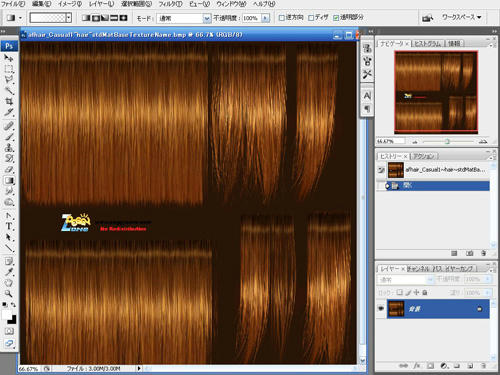Expand the Workspace (ワークスペース) menu
This screenshot has width=500, height=375.
[x=462, y=17]
